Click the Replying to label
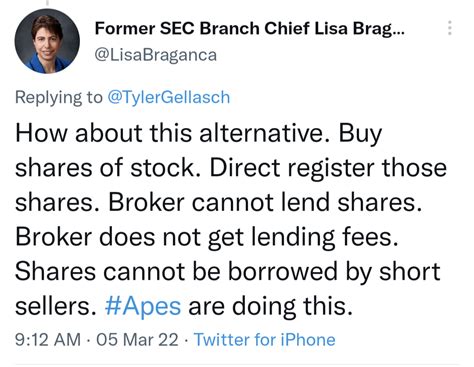This screenshot has height=367, width=474. tap(59, 97)
